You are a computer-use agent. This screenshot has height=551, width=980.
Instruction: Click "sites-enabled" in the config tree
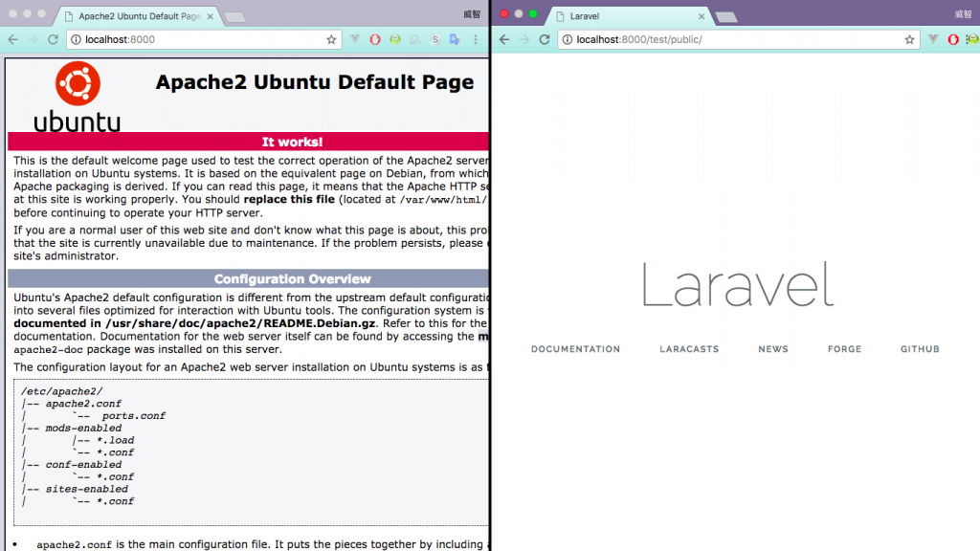point(86,489)
